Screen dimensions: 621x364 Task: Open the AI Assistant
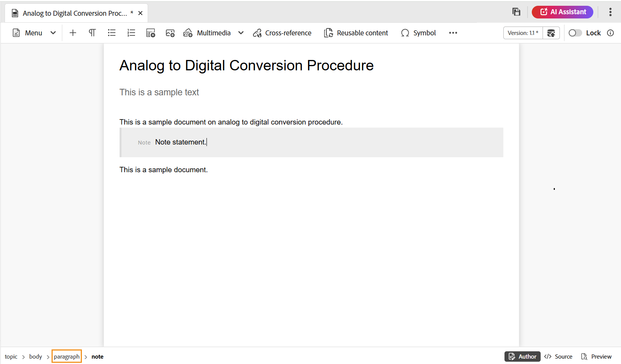tap(563, 12)
